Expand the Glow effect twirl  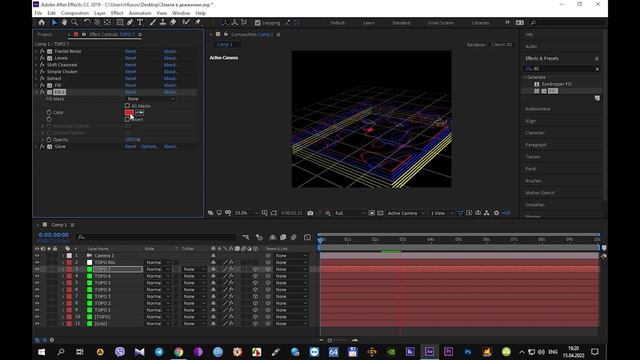pos(36,147)
